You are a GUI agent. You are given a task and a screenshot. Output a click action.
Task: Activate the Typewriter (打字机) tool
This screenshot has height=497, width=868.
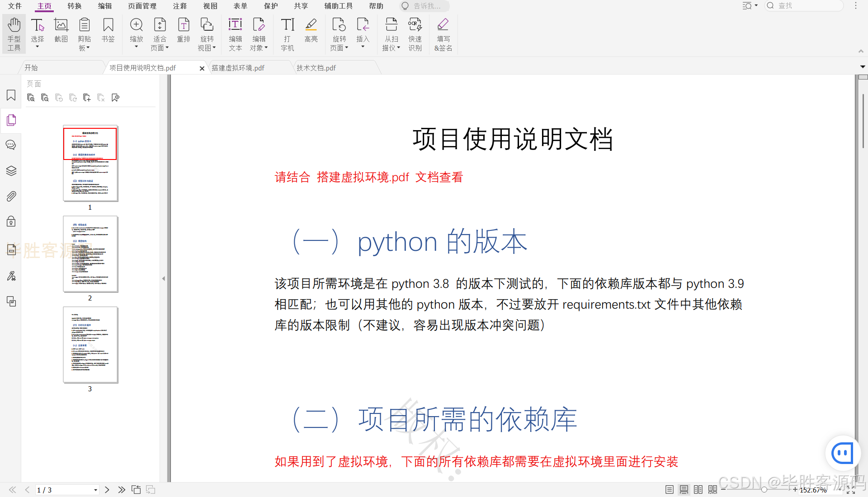(x=288, y=34)
